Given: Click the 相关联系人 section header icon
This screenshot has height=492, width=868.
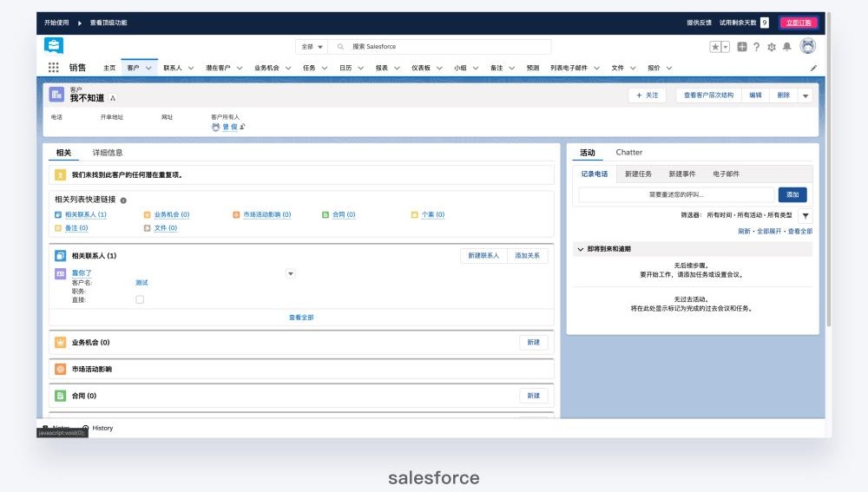Looking at the screenshot, I should click(x=61, y=256).
